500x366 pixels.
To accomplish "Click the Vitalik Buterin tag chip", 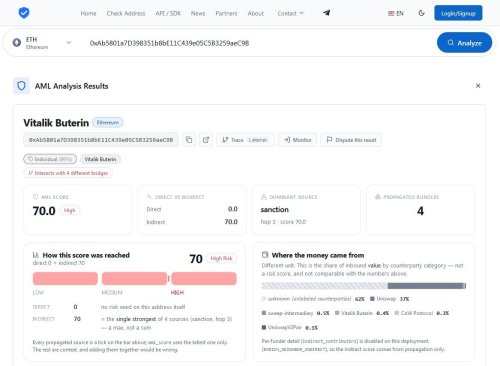I will coord(100,159).
